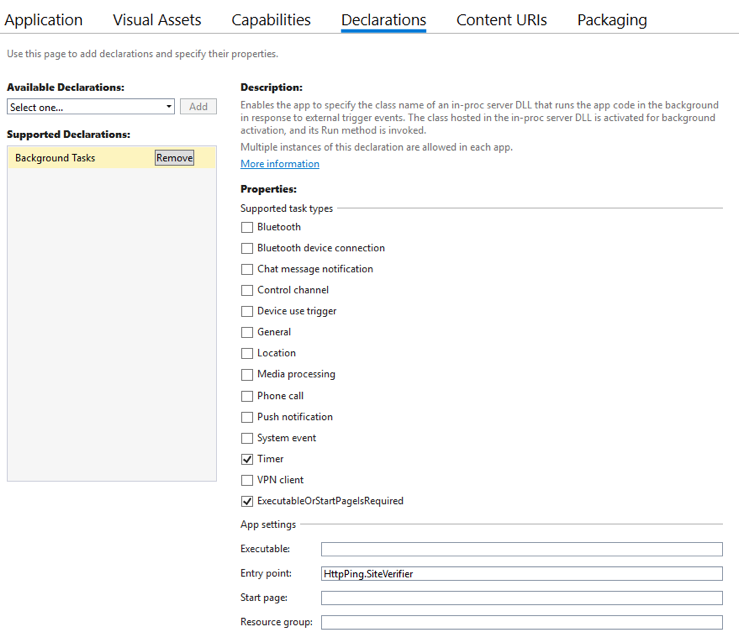
Task: Click the Resource group input field
Action: [x=521, y=622]
